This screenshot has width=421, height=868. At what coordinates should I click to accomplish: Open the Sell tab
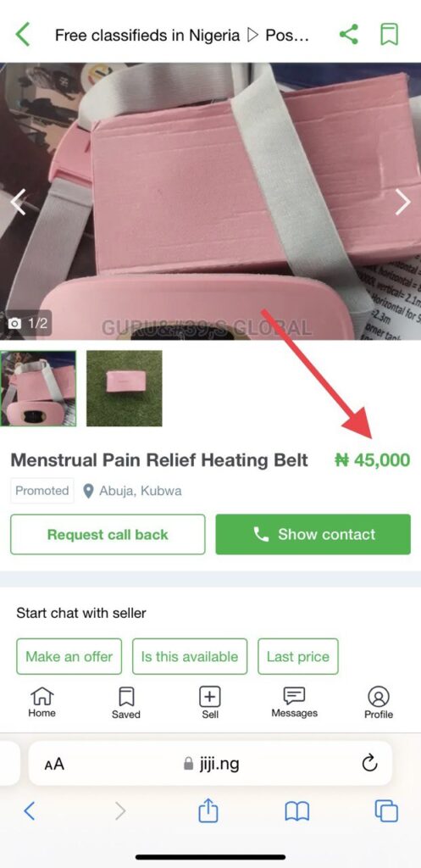210,703
